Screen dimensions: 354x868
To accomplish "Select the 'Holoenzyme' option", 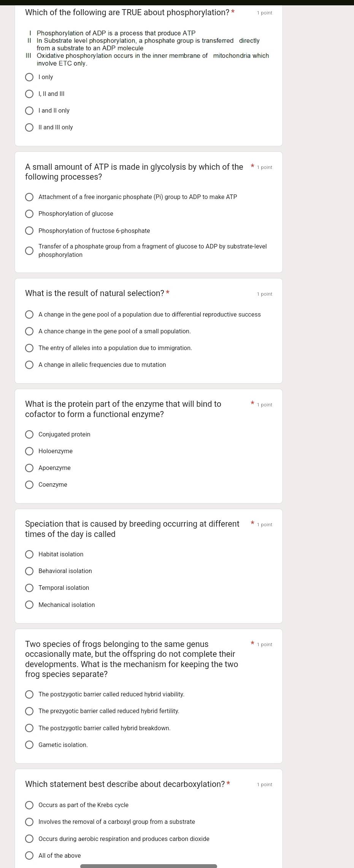I will [x=29, y=451].
